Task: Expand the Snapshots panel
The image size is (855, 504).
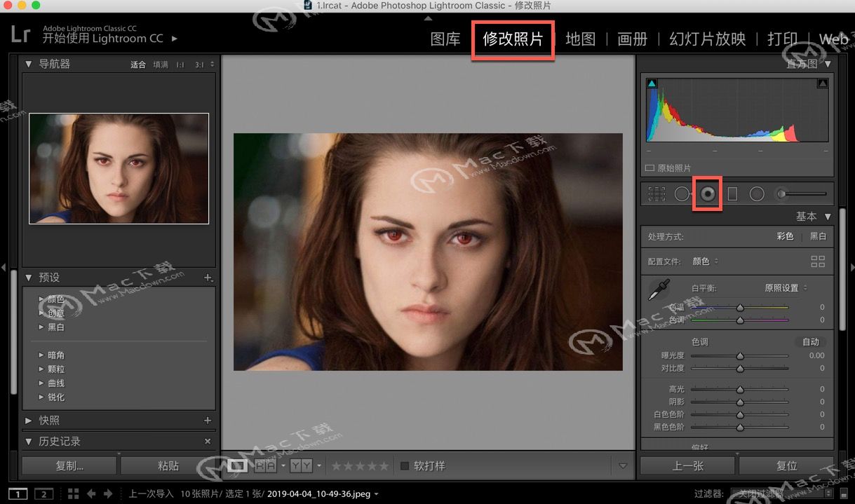Action: coord(29,421)
